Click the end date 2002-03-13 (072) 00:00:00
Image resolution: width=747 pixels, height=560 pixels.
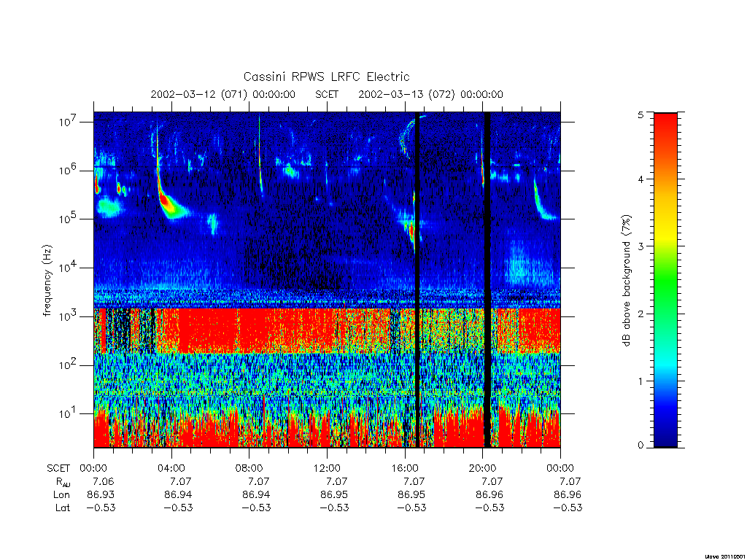click(430, 94)
